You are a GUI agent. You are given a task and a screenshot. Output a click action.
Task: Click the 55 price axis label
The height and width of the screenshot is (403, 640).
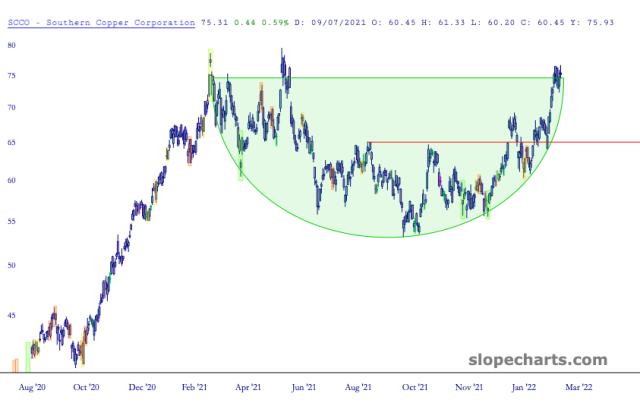coord(10,222)
